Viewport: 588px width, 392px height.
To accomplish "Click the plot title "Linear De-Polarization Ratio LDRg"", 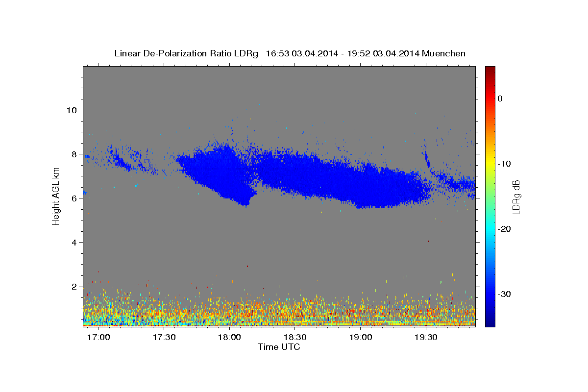I will click(x=186, y=53).
